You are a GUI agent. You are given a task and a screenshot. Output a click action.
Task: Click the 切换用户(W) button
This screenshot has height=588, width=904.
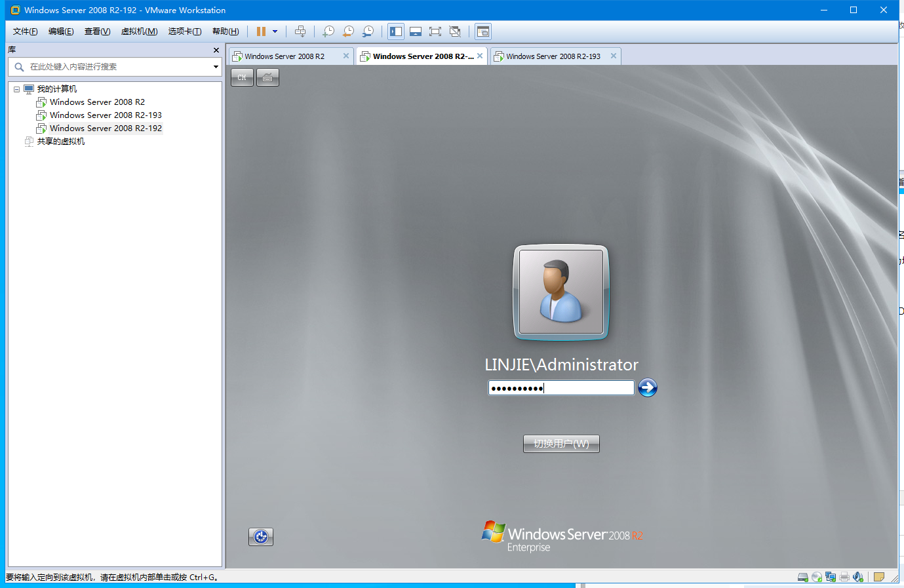pos(561,444)
